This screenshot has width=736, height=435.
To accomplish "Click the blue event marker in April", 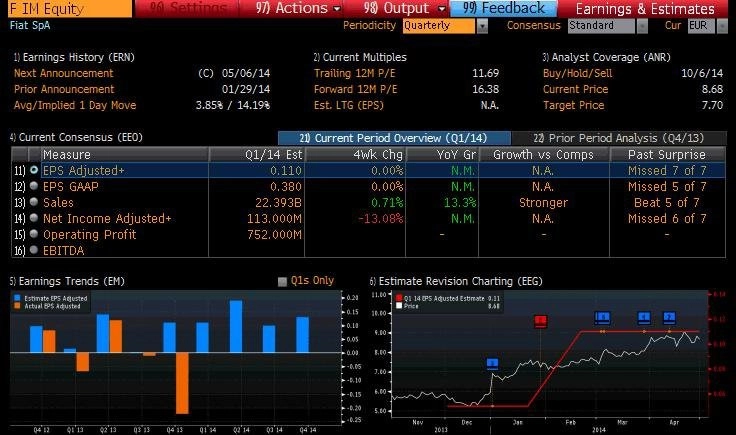I will pos(669,317).
